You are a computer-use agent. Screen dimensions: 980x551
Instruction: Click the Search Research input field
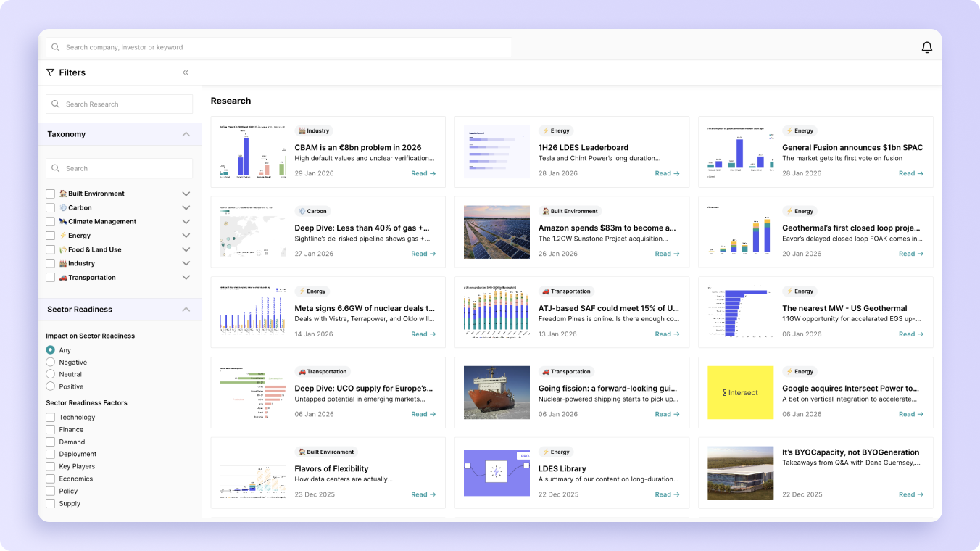point(120,104)
